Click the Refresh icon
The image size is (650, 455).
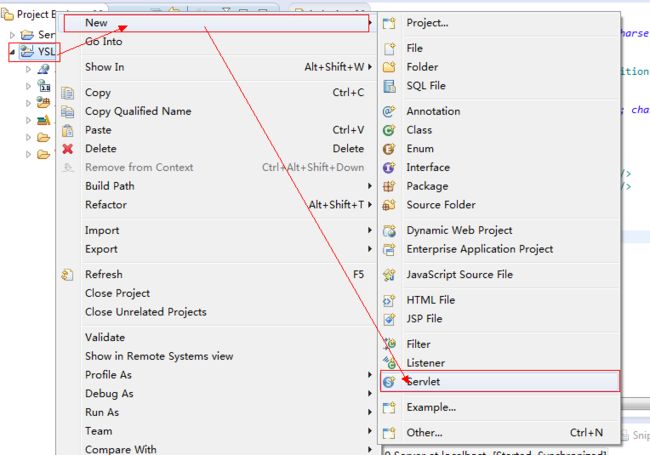coord(68,274)
